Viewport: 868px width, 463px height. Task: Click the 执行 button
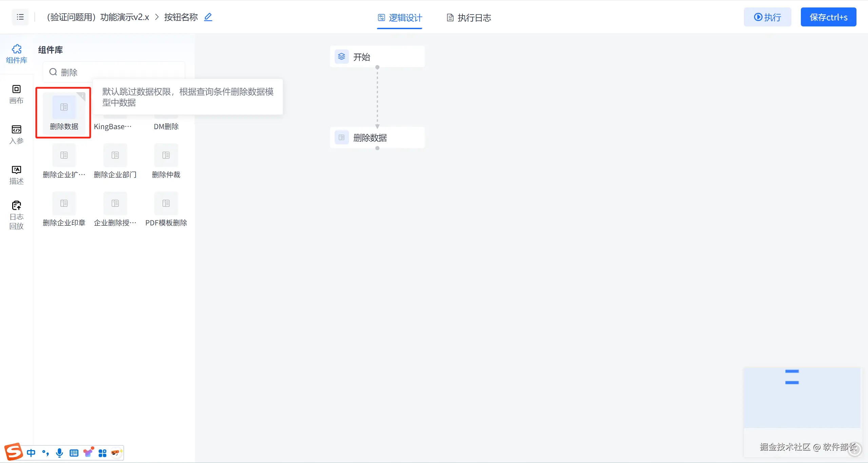pyautogui.click(x=767, y=17)
